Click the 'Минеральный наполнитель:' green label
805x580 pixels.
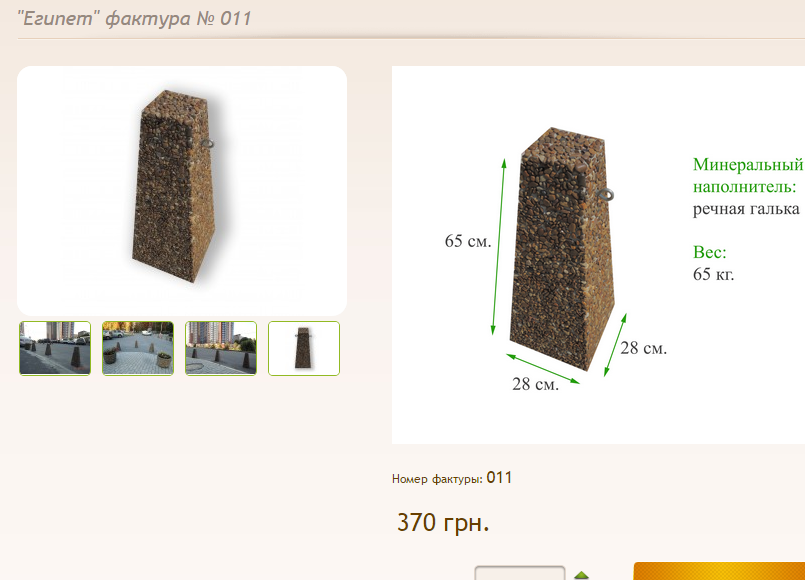(x=748, y=175)
